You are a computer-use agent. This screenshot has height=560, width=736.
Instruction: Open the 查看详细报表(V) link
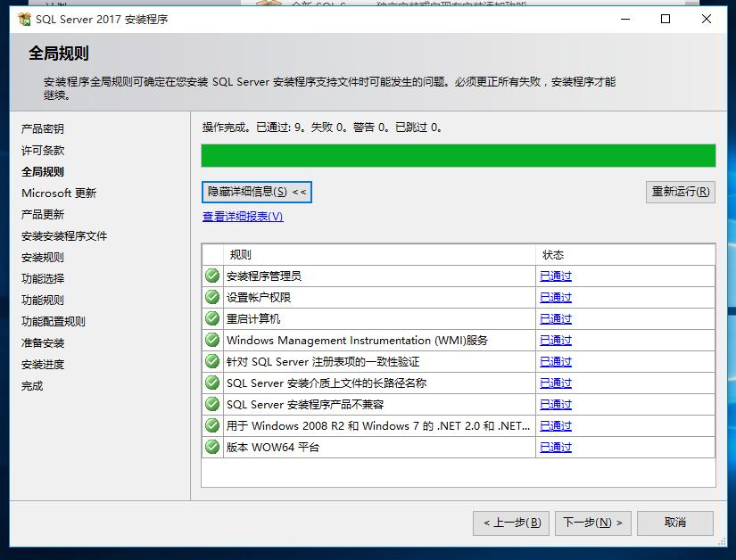pyautogui.click(x=243, y=216)
